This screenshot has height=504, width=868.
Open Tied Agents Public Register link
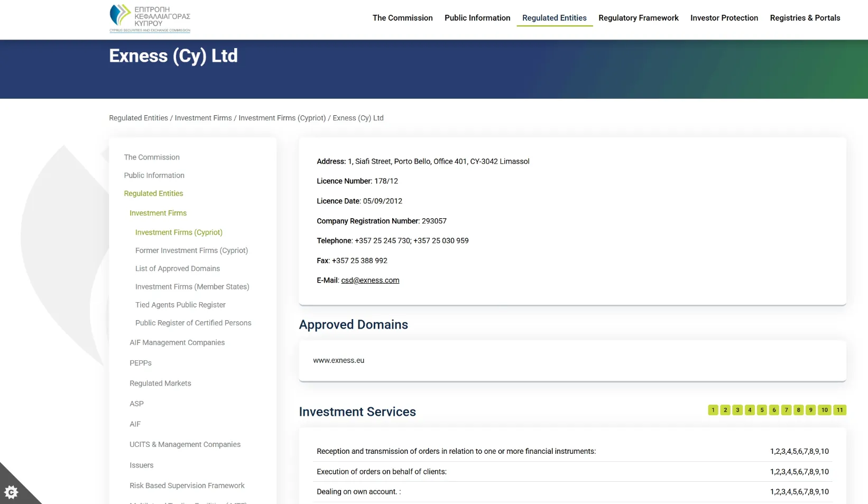tap(180, 305)
